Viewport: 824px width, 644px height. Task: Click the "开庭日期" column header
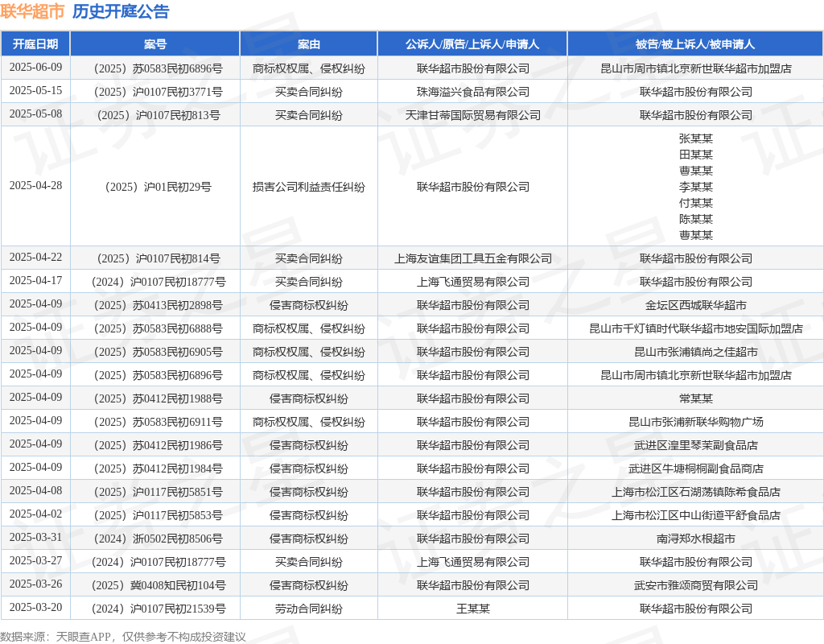(x=35, y=44)
